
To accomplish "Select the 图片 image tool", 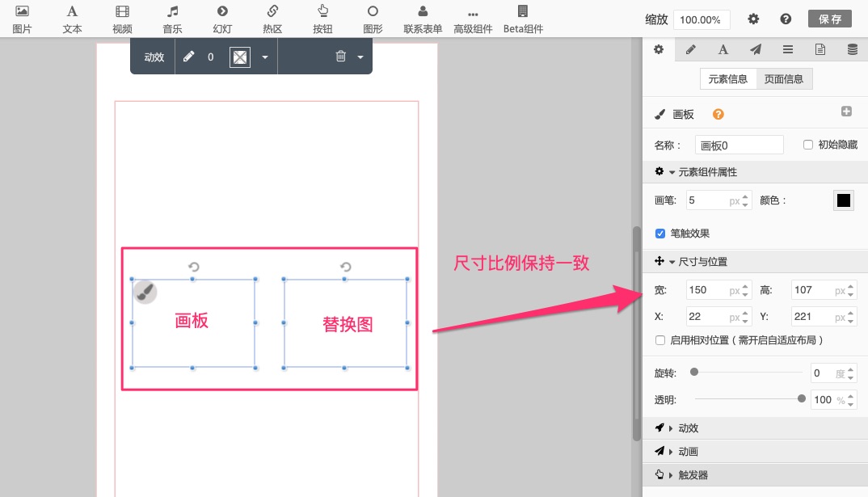I will click(22, 19).
